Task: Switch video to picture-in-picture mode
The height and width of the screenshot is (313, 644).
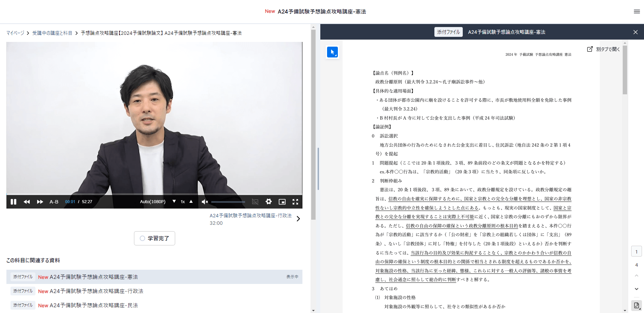Action: (282, 202)
